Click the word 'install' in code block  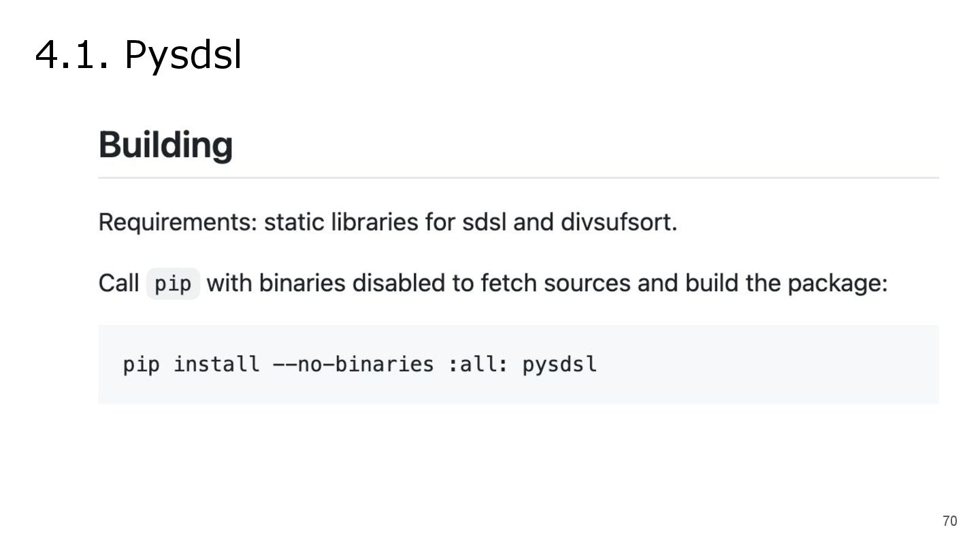tap(216, 365)
